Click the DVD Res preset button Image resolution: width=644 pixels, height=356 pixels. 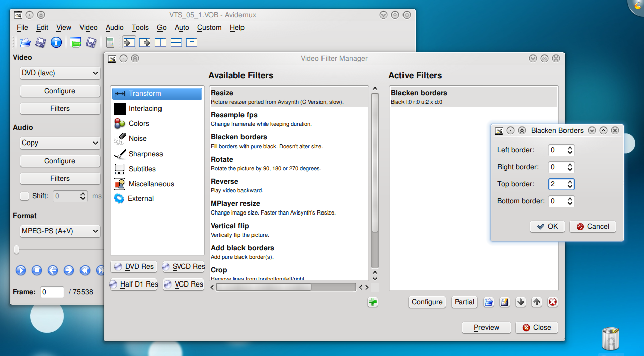point(134,266)
